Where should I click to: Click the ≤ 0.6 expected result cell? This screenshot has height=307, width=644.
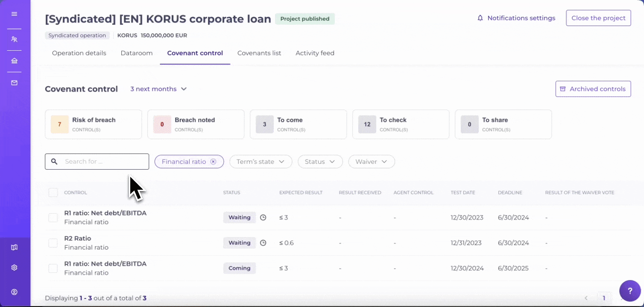tap(287, 243)
